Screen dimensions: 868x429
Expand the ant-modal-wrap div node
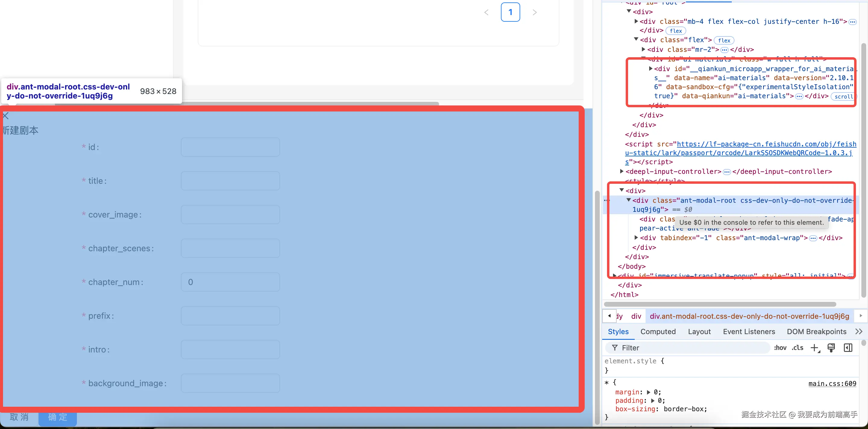coord(636,238)
